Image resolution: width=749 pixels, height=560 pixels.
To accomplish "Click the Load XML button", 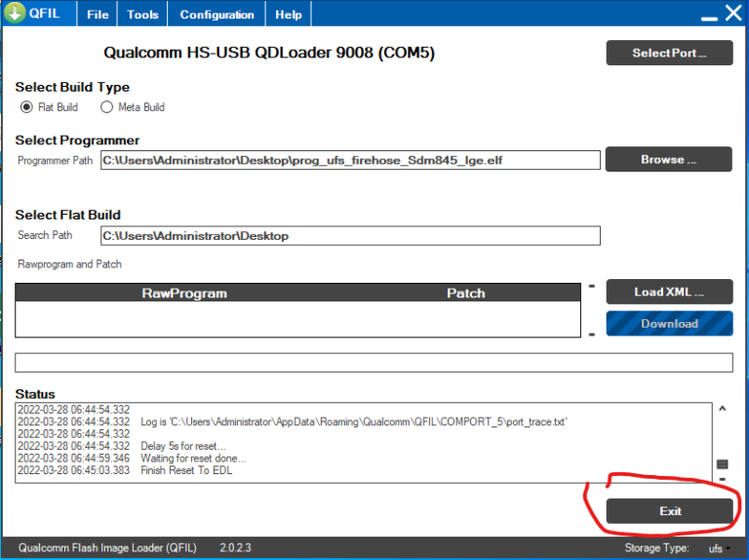I will click(669, 292).
